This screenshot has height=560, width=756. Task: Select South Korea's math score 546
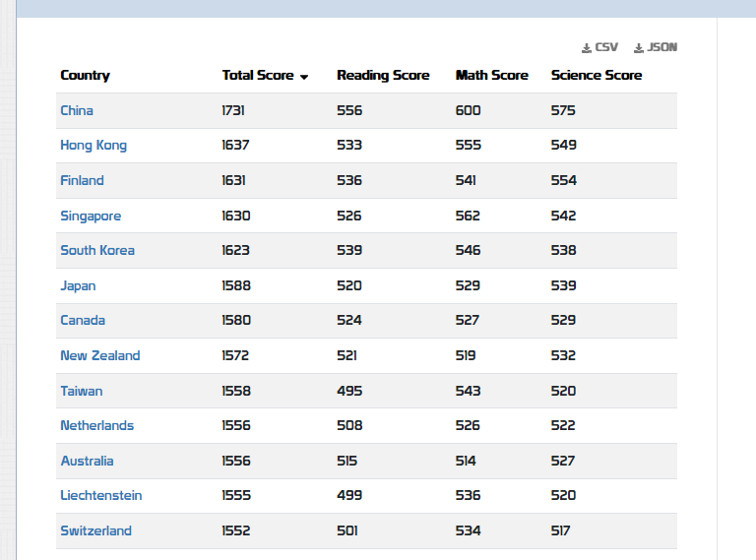pyautogui.click(x=469, y=250)
